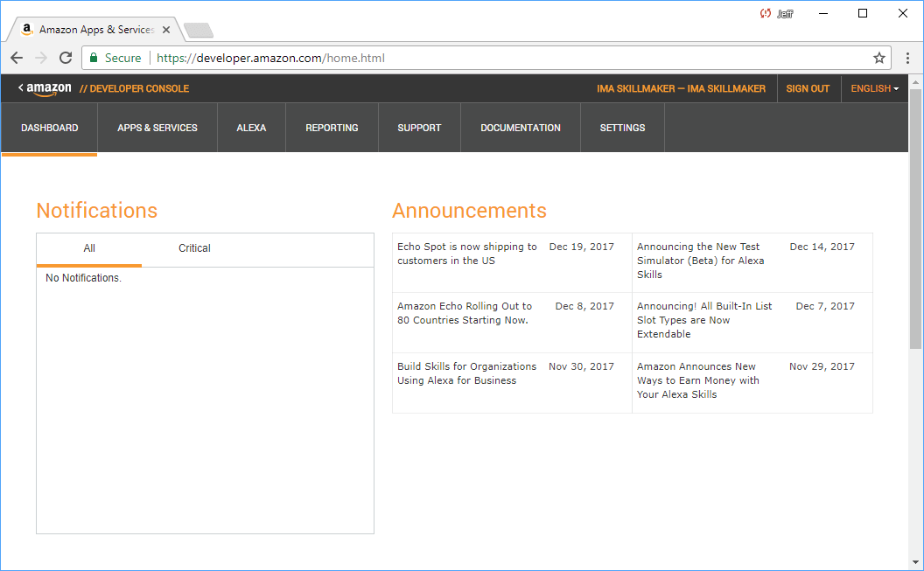Click the browser Forward arrow
Viewport: 924px width, 571px height.
(40, 58)
